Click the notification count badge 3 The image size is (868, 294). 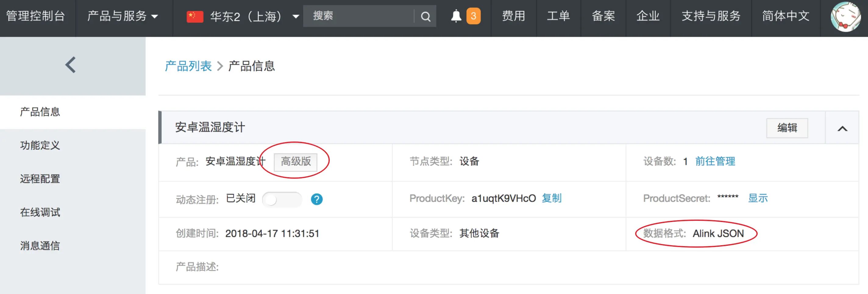pyautogui.click(x=473, y=16)
